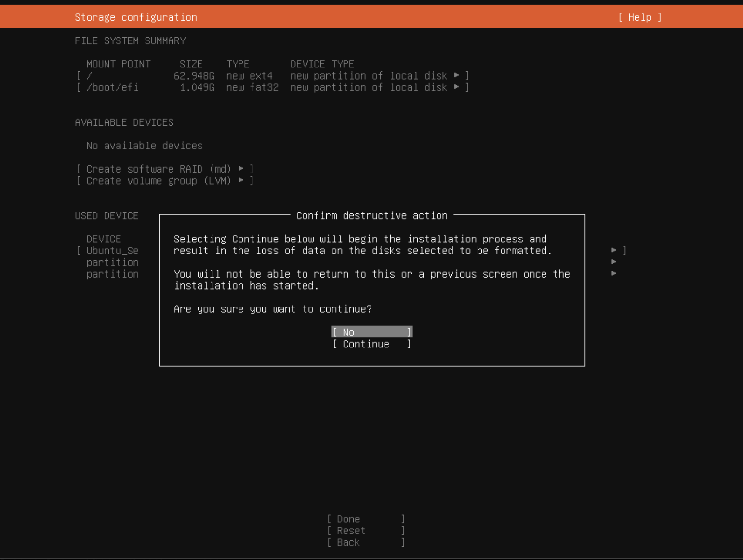Open the Help menu in header
This screenshot has width=743, height=560.
coord(639,17)
